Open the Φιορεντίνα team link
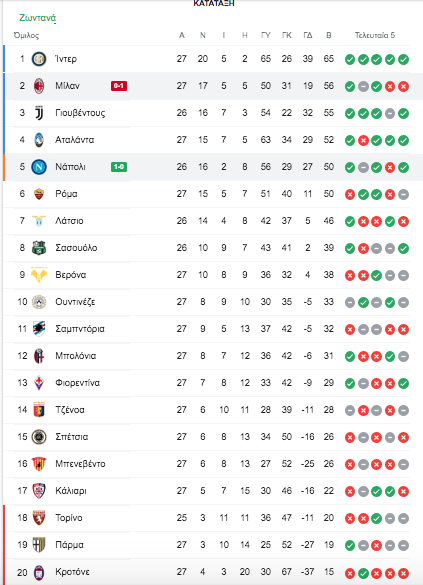This screenshot has width=423, height=585. coord(77,383)
